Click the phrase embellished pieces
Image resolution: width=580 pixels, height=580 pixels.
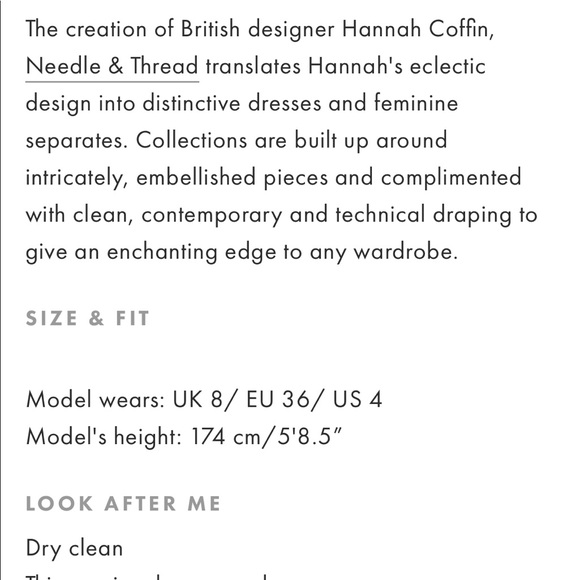pos(232,178)
